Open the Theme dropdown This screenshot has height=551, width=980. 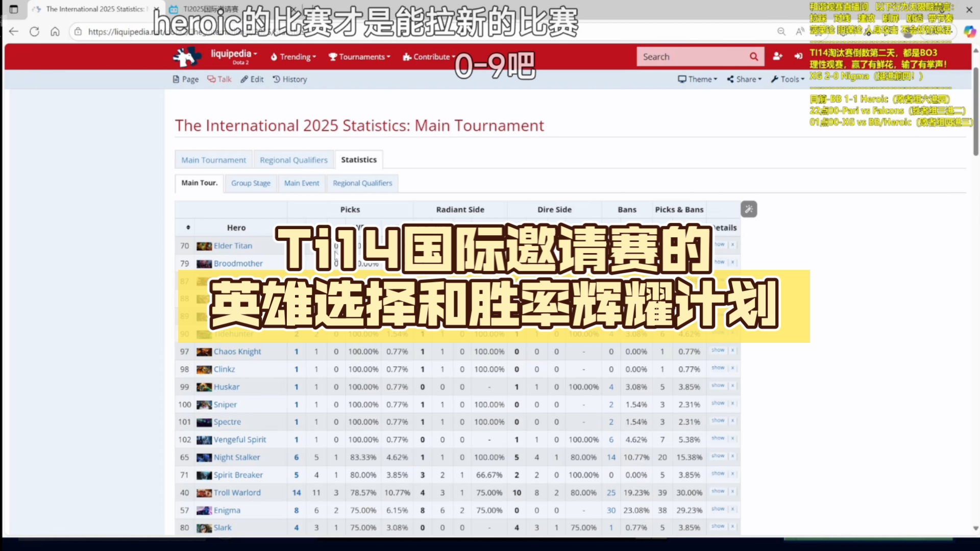pos(697,79)
